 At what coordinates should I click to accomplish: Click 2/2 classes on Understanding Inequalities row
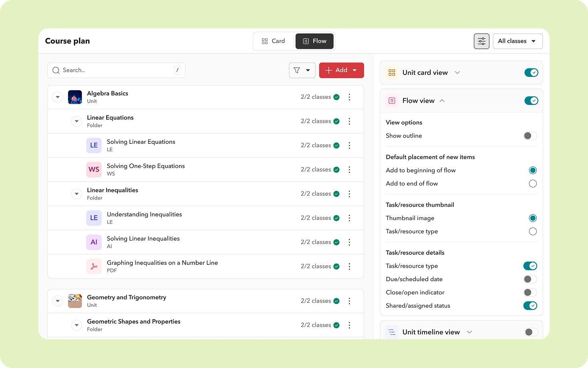pyautogui.click(x=316, y=218)
